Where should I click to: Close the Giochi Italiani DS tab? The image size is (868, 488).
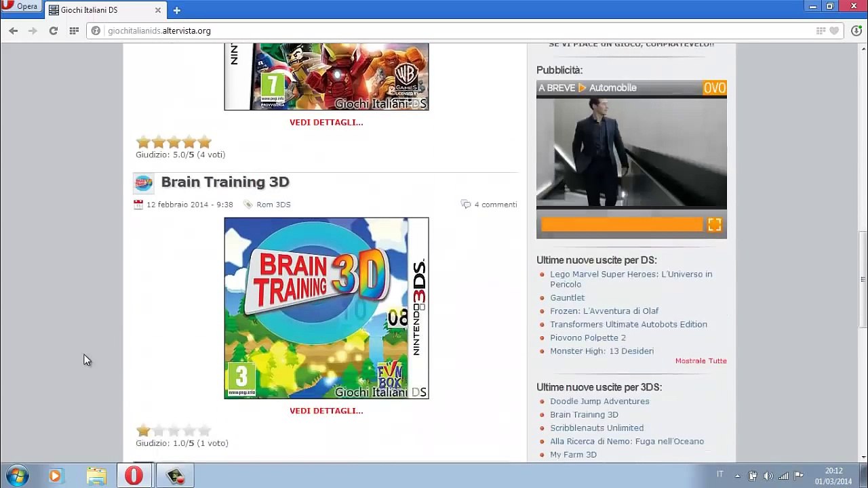pos(158,10)
